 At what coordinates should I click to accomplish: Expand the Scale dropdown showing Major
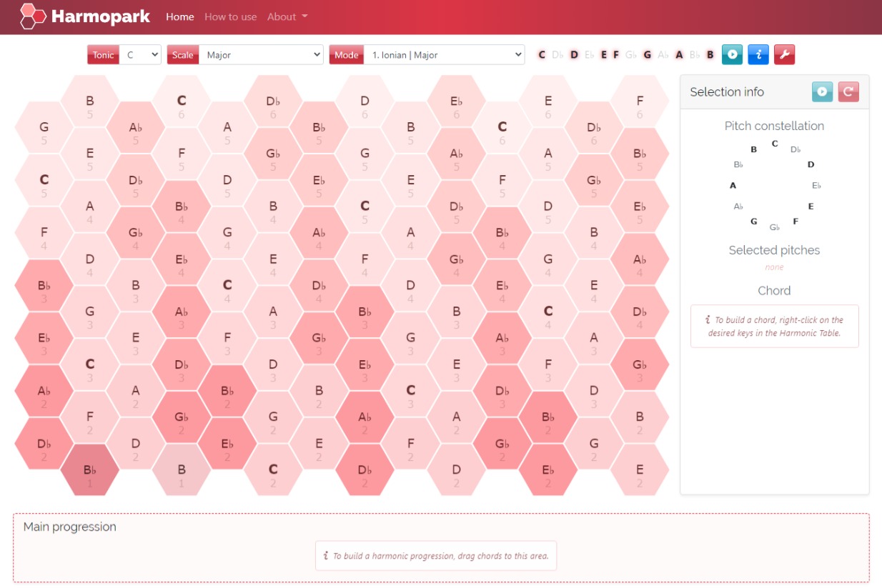click(x=261, y=55)
